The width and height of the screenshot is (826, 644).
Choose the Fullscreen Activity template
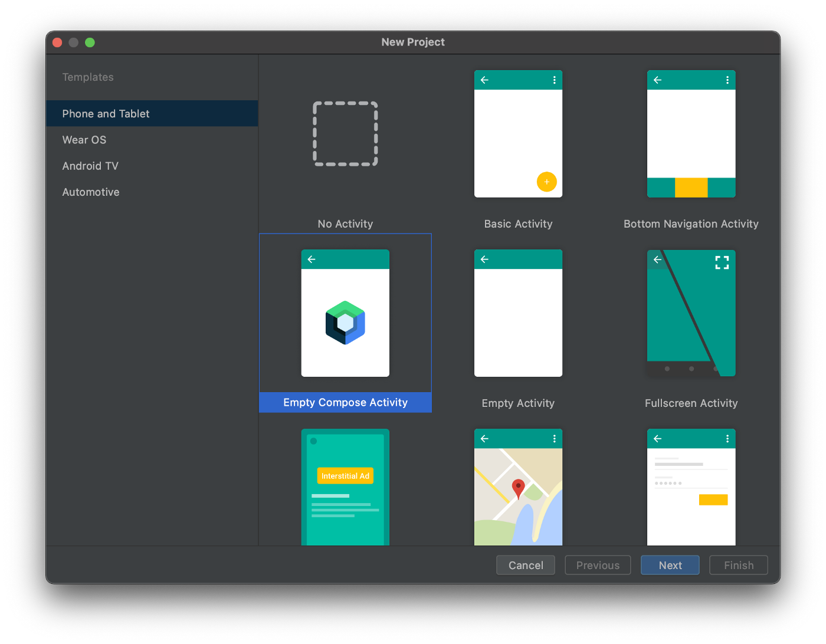pyautogui.click(x=691, y=313)
